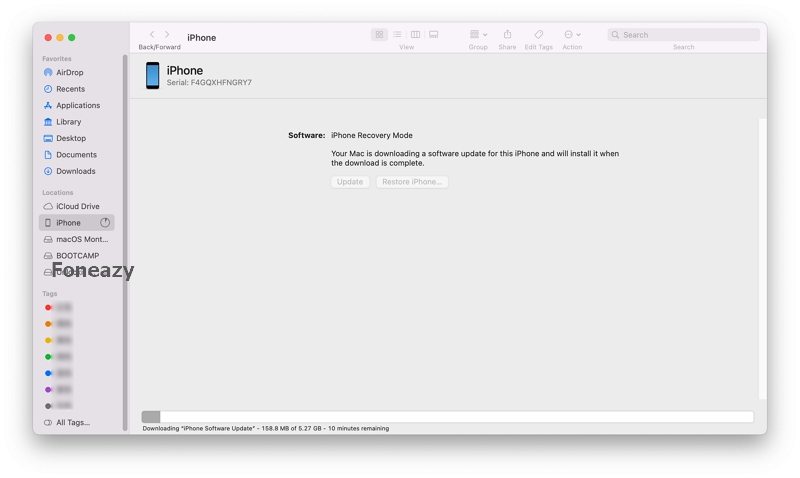Click the serial number text
Viewport: 800px width, 478px height.
click(x=209, y=83)
